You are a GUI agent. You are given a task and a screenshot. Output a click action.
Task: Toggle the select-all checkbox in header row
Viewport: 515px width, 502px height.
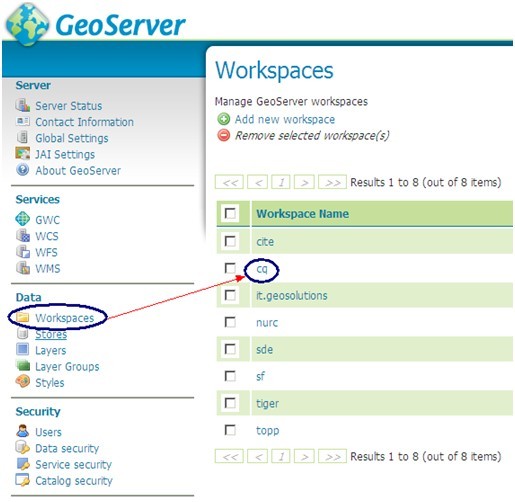(x=230, y=213)
